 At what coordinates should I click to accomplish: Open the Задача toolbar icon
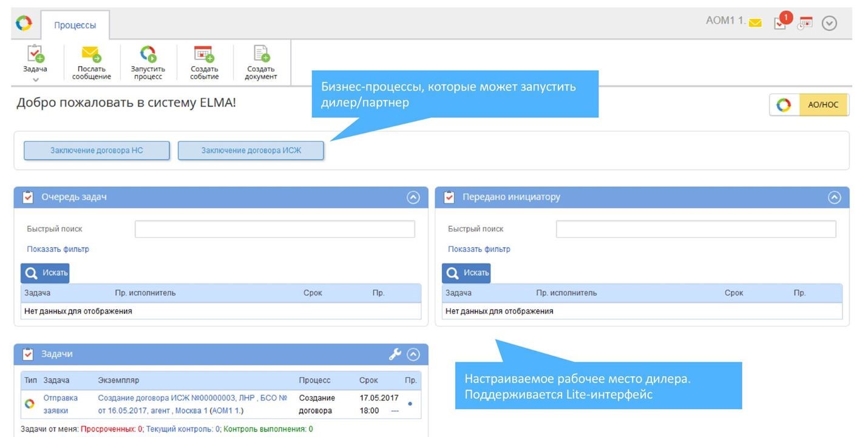pos(35,55)
